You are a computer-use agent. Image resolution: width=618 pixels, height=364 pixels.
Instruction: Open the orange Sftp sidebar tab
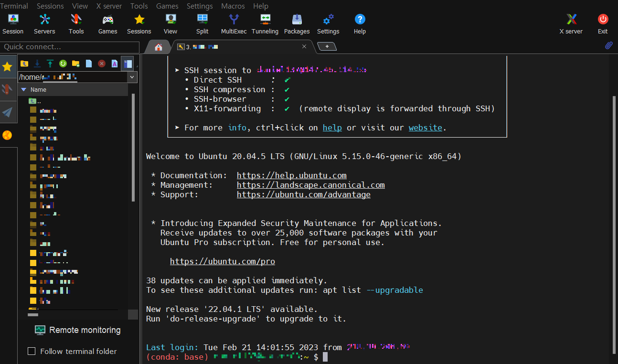(x=7, y=135)
